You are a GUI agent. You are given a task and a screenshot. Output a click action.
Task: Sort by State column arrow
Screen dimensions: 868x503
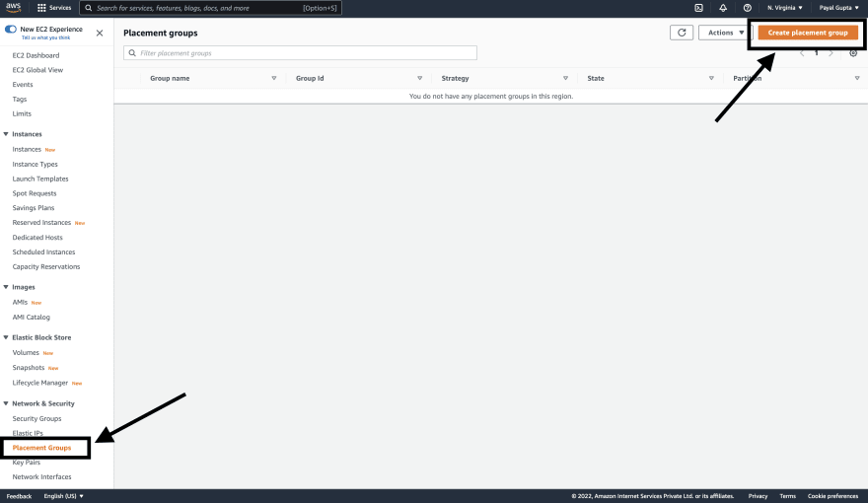[711, 78]
